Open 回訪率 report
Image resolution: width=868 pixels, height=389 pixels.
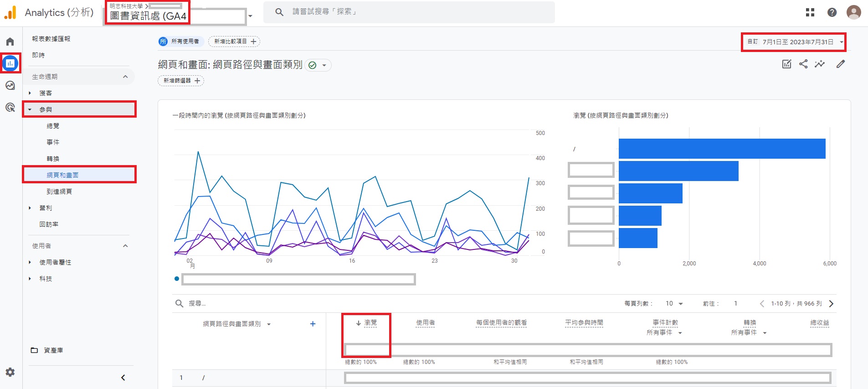(49, 224)
